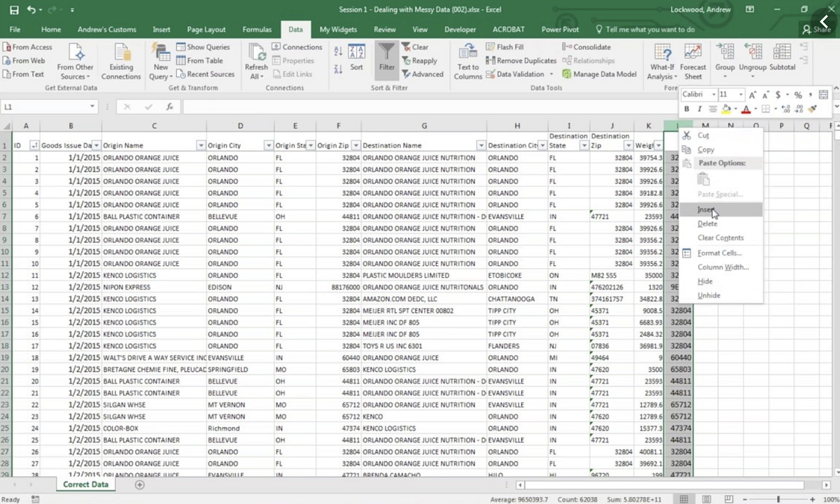The height and width of the screenshot is (504, 840).
Task: Open Forecast Sheet
Action: point(693,62)
